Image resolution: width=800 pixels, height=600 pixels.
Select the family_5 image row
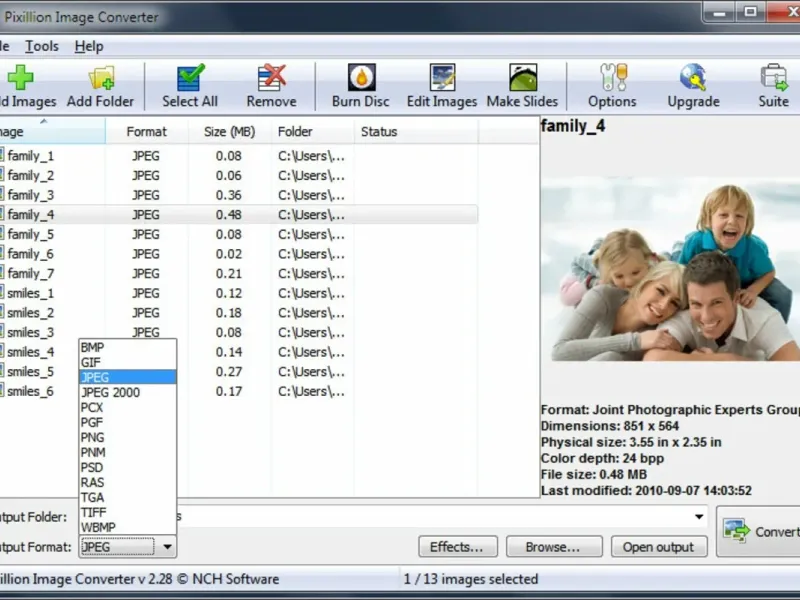239,234
